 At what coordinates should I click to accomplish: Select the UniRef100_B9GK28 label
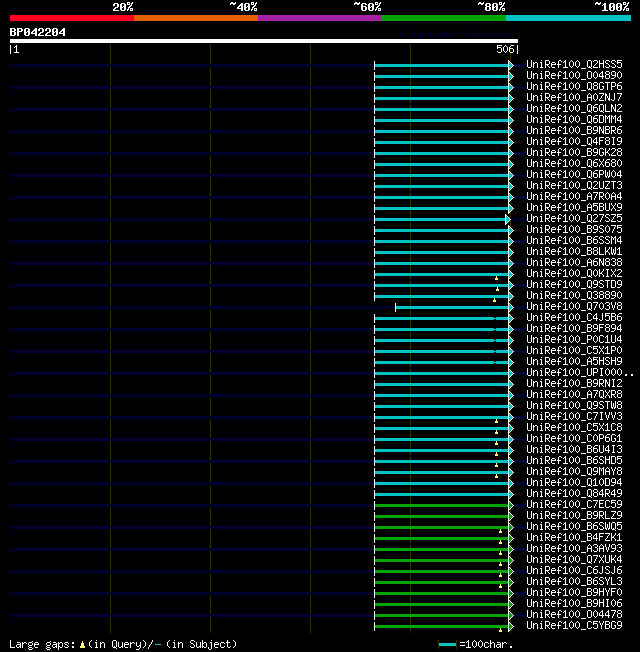coord(574,153)
